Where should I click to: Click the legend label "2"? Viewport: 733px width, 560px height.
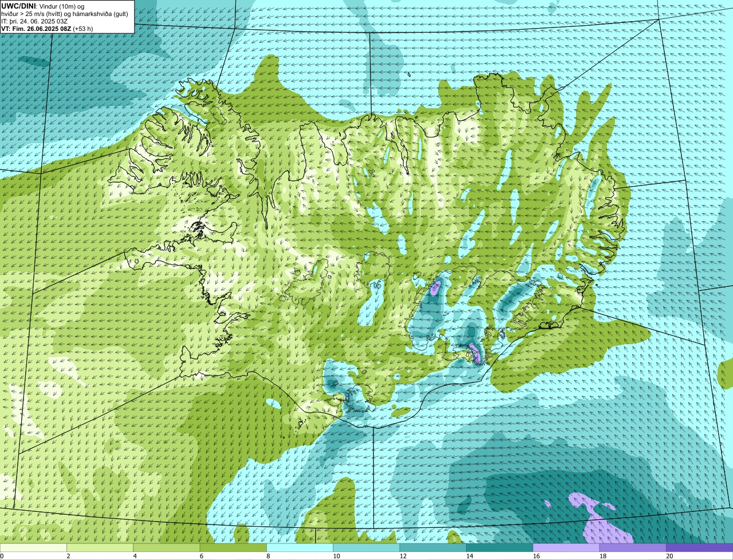[68, 556]
